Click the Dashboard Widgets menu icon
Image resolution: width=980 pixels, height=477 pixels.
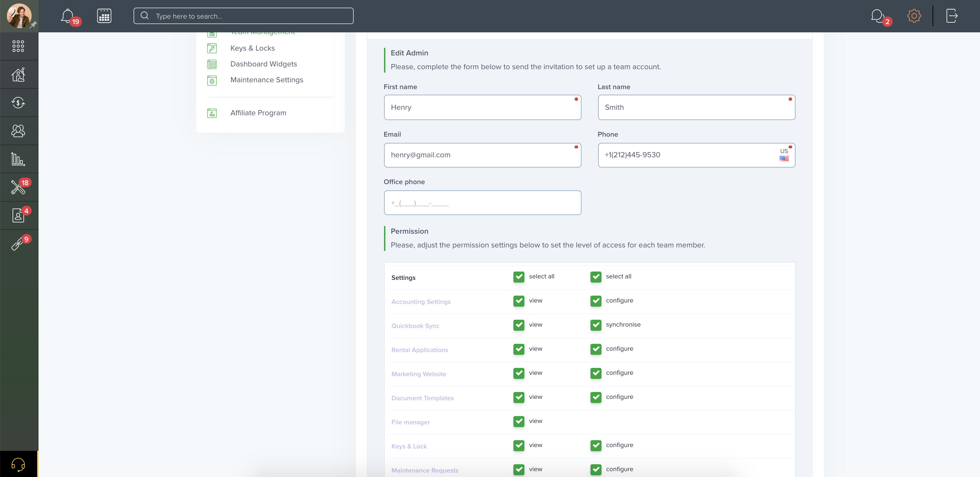[x=212, y=64]
